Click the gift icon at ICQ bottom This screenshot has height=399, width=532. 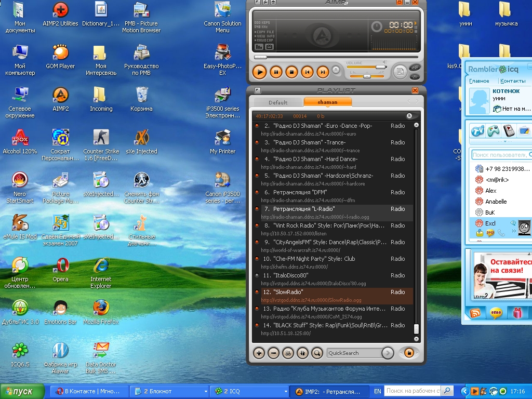pyautogui.click(x=517, y=312)
